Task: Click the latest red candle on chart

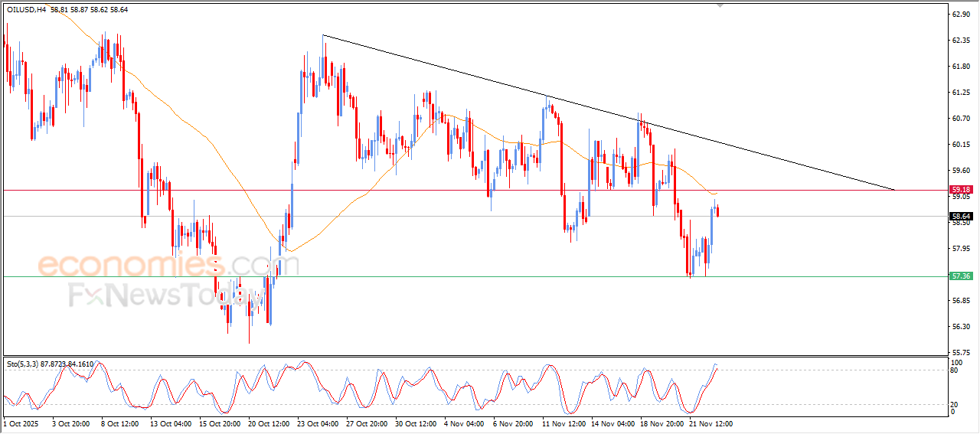Action: [717, 211]
